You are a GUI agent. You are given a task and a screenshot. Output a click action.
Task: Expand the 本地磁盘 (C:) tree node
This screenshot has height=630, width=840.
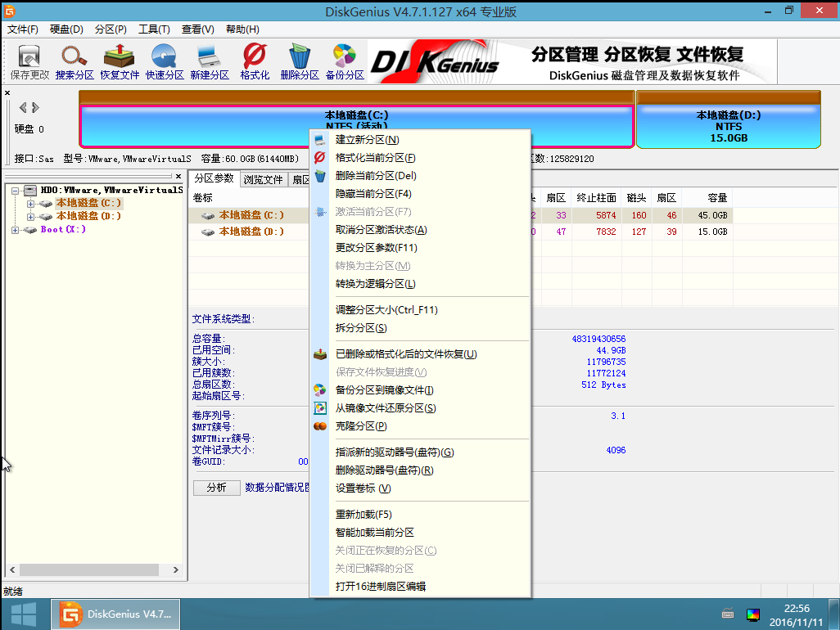click(30, 204)
